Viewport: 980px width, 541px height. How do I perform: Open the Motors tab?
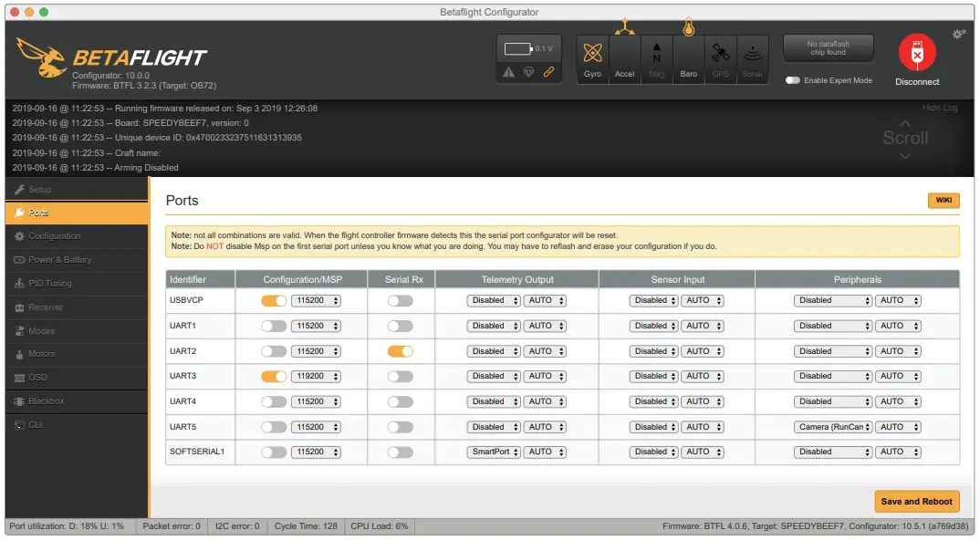[x=77, y=354]
